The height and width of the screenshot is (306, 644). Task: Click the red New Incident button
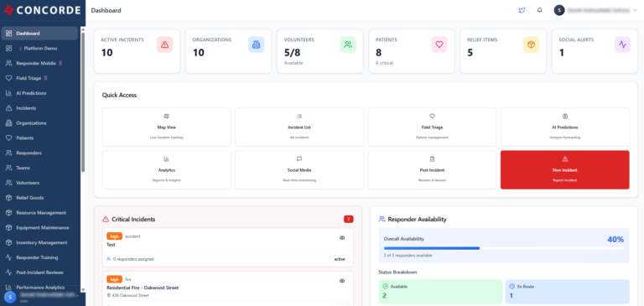pyautogui.click(x=564, y=169)
